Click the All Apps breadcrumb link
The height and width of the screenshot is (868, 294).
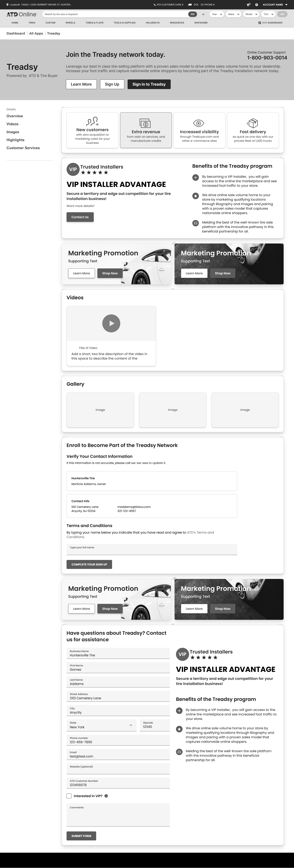pyautogui.click(x=36, y=33)
